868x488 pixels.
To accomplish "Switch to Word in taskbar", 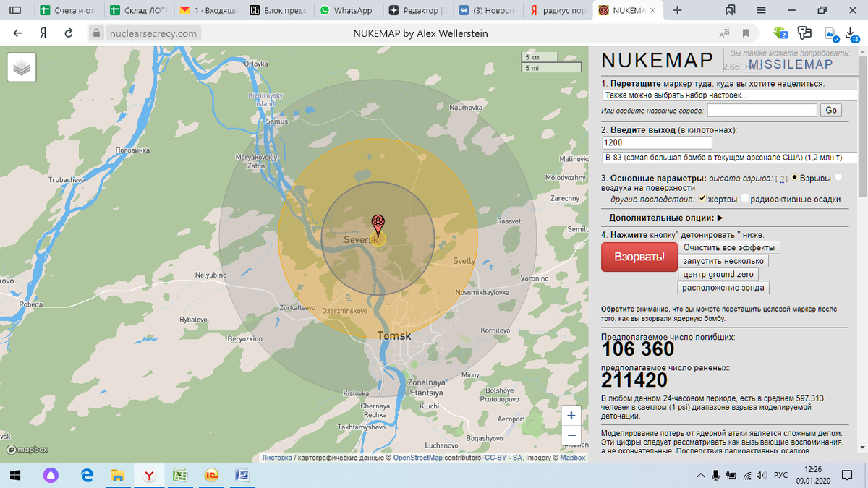I will [242, 475].
